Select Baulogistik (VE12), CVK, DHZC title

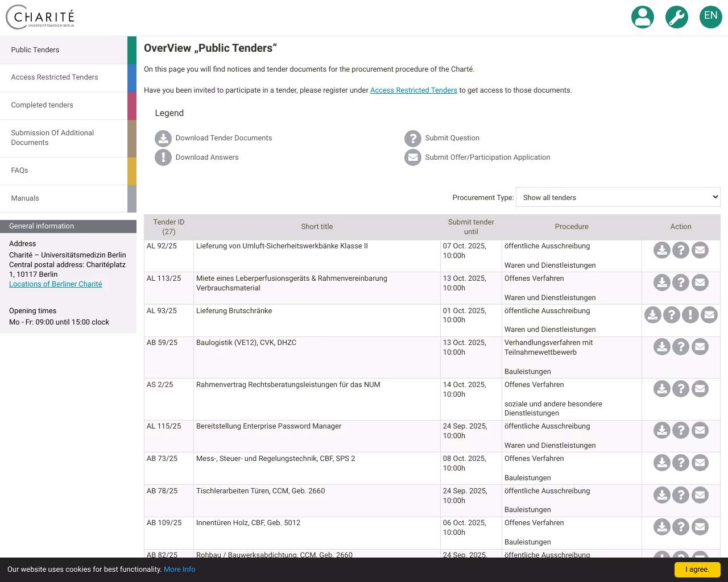(x=246, y=343)
